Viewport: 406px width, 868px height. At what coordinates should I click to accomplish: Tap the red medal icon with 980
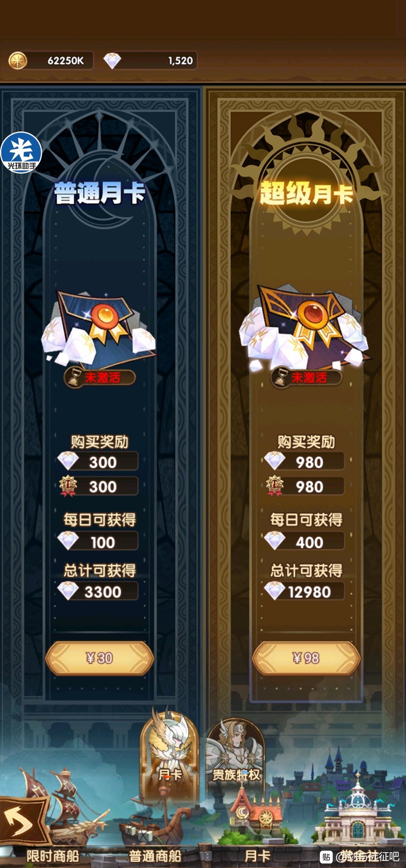(x=275, y=486)
